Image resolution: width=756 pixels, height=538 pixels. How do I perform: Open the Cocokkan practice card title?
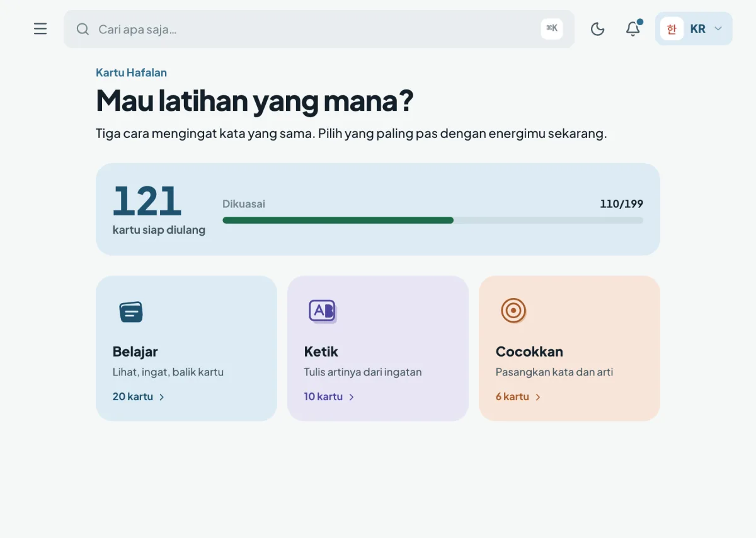(529, 352)
